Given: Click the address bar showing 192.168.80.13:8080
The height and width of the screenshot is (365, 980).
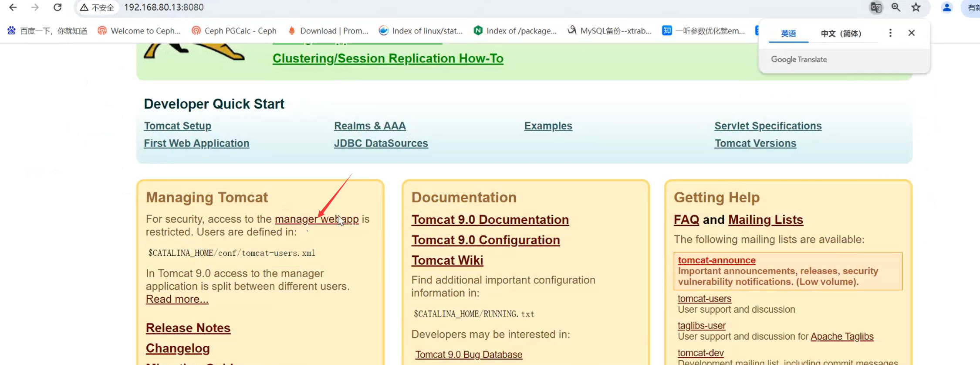Looking at the screenshot, I should (x=164, y=7).
